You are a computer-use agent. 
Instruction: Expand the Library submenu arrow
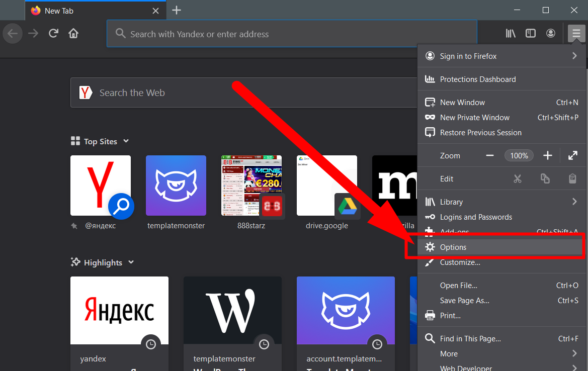click(574, 202)
